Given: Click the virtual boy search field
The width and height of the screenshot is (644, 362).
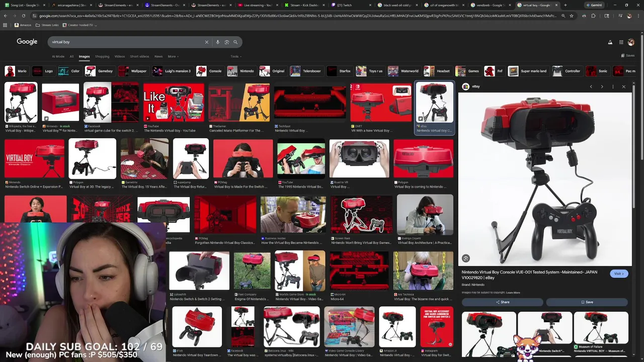Looking at the screenshot, I should click(x=126, y=42).
